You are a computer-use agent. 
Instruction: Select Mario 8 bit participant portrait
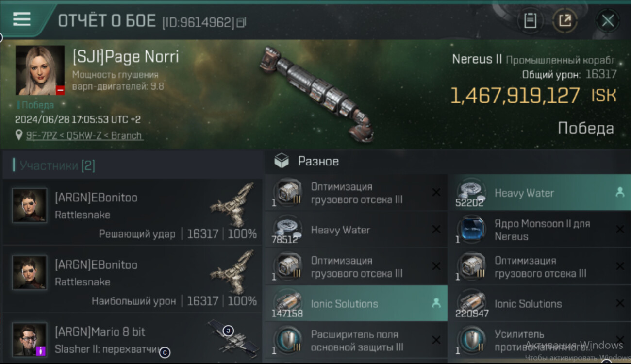(30, 339)
